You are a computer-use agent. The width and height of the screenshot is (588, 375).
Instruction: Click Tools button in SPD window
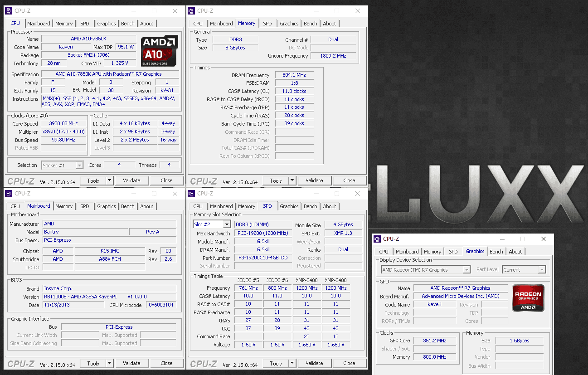[276, 363]
